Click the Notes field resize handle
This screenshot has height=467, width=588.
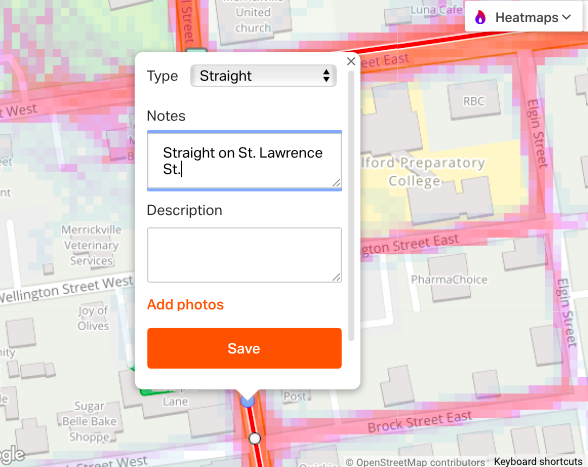pos(336,183)
